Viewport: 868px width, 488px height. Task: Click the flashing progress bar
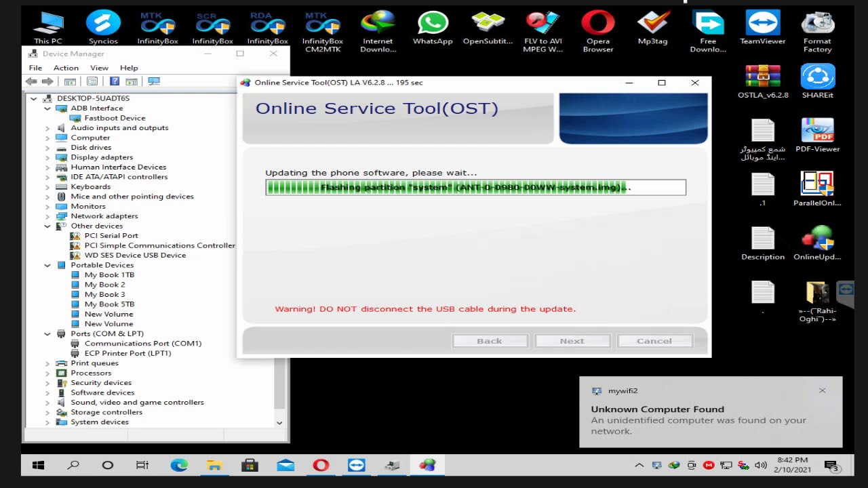pyautogui.click(x=475, y=188)
